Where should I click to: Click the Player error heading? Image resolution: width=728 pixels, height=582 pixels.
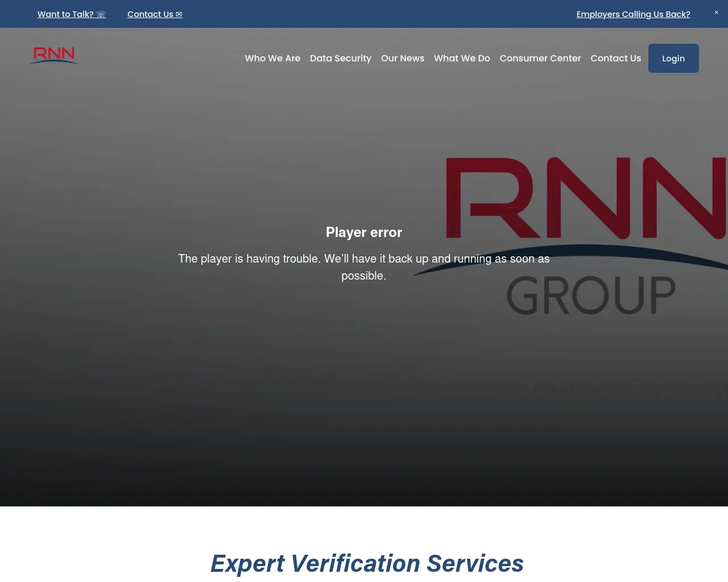(x=364, y=232)
